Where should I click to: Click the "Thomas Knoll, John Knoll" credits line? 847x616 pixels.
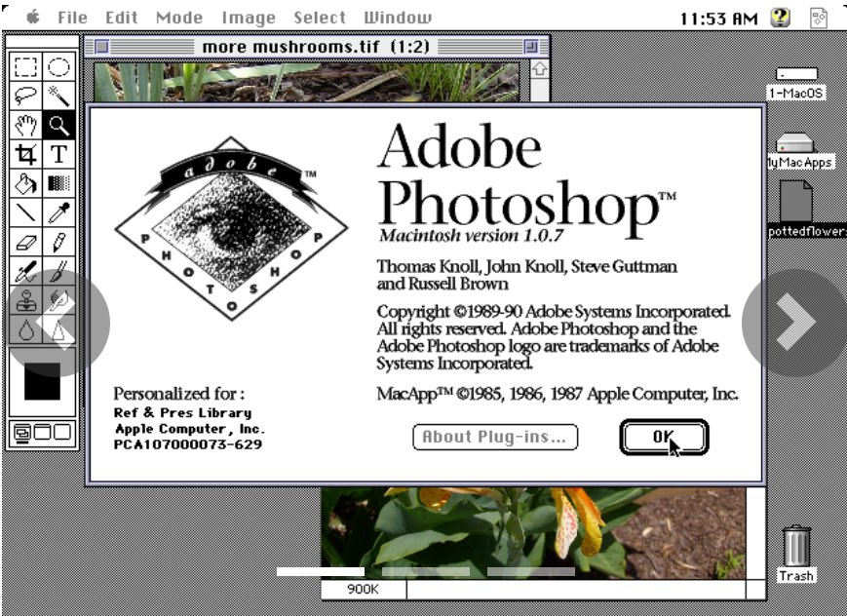[x=526, y=266]
